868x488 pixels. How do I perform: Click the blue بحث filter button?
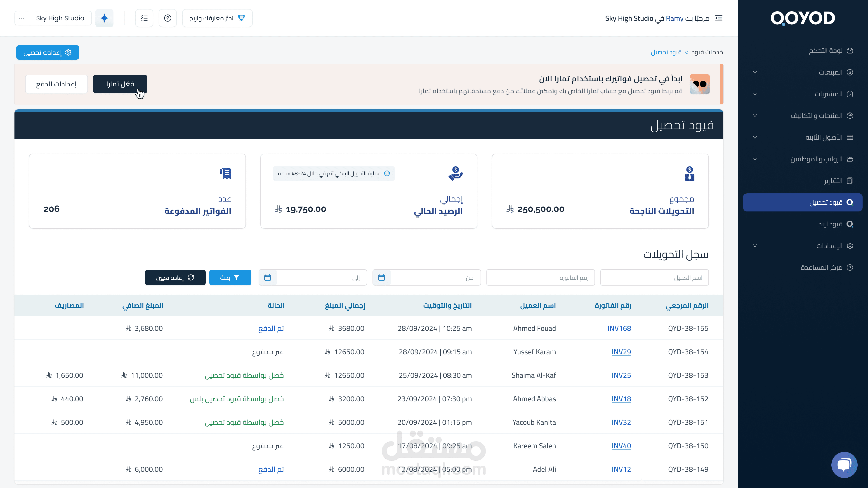230,277
